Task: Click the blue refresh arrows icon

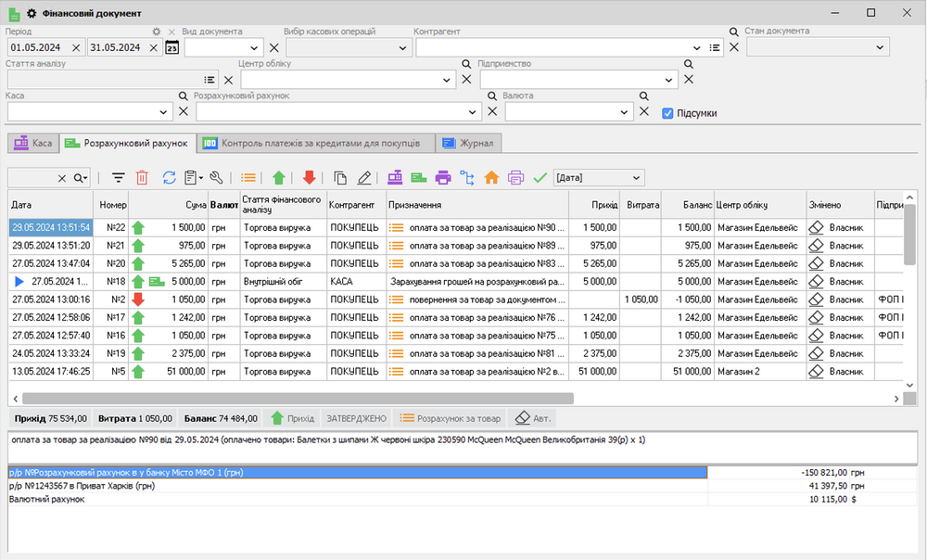Action: point(169,177)
